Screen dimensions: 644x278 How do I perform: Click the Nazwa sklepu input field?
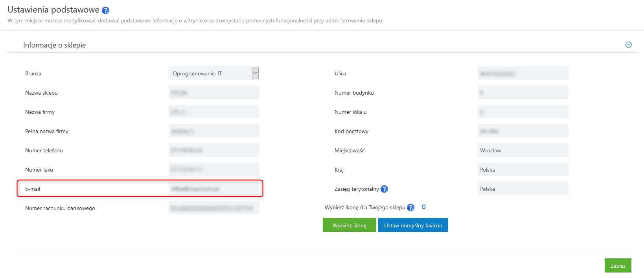(213, 93)
